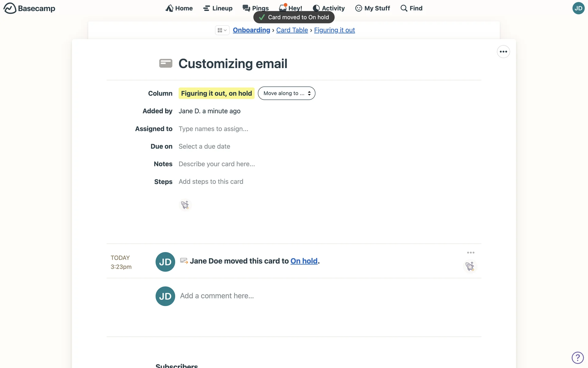The height and width of the screenshot is (368, 588).
Task: Open the project tools grid switcher
Action: [222, 30]
